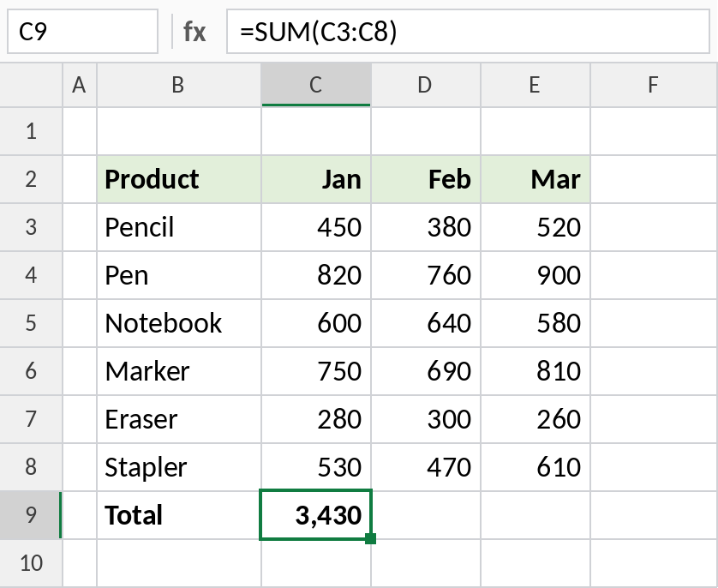Image resolution: width=718 pixels, height=588 pixels.
Task: Click the cell with value 580
Action: point(536,323)
